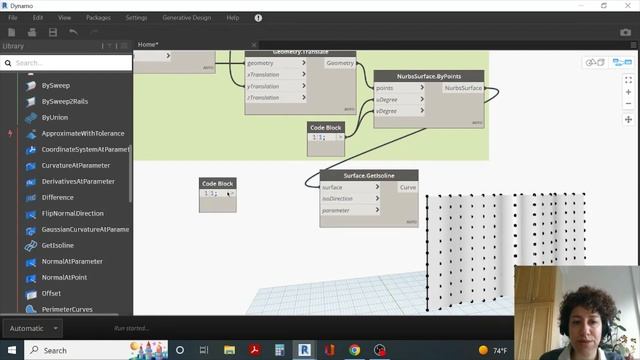Click the lower Code Block output port
This screenshot has width=640, height=360.
pyautogui.click(x=232, y=193)
